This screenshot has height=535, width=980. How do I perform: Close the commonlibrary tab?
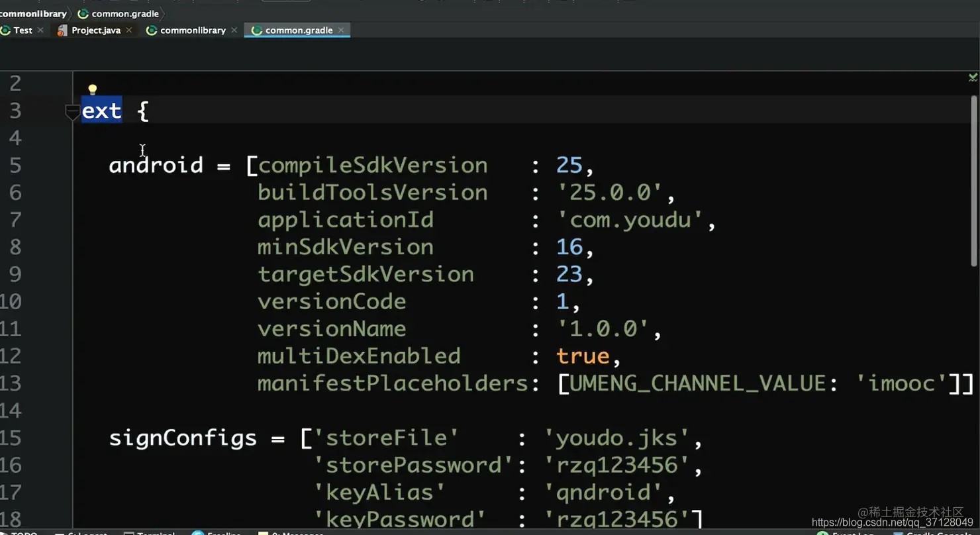pyautogui.click(x=234, y=30)
